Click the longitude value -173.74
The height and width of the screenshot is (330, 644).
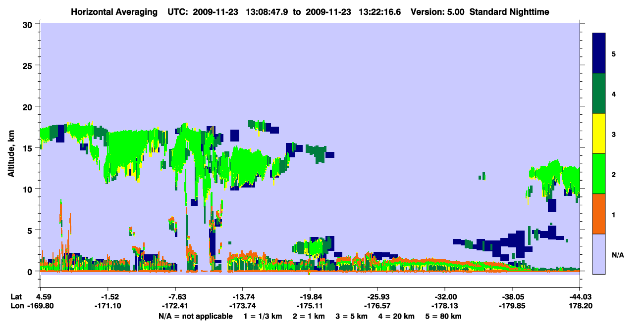242,306
